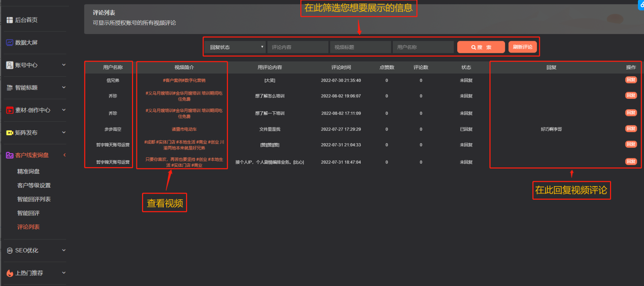The width and height of the screenshot is (644, 286).
Task: Click the timestamp 2022-07-30 21:35:40
Action: click(x=341, y=81)
